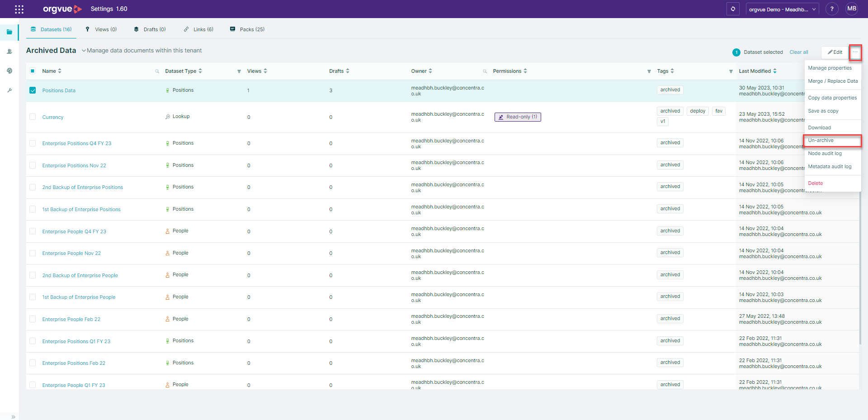
Task: Toggle the select-all header checkbox
Action: click(33, 71)
